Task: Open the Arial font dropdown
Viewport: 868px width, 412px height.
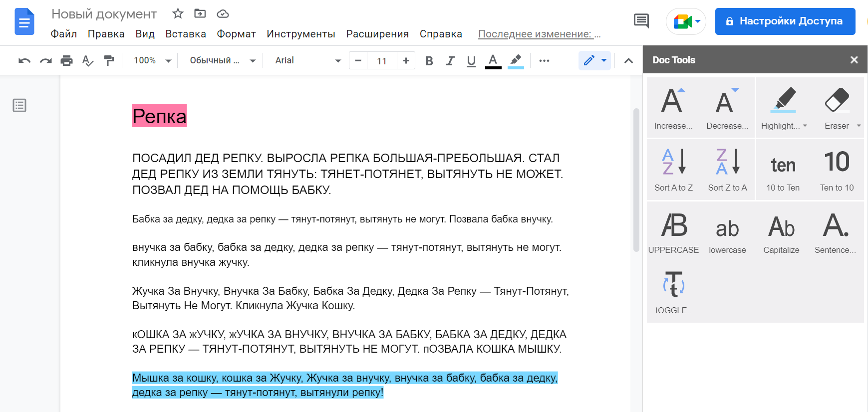Action: point(308,60)
